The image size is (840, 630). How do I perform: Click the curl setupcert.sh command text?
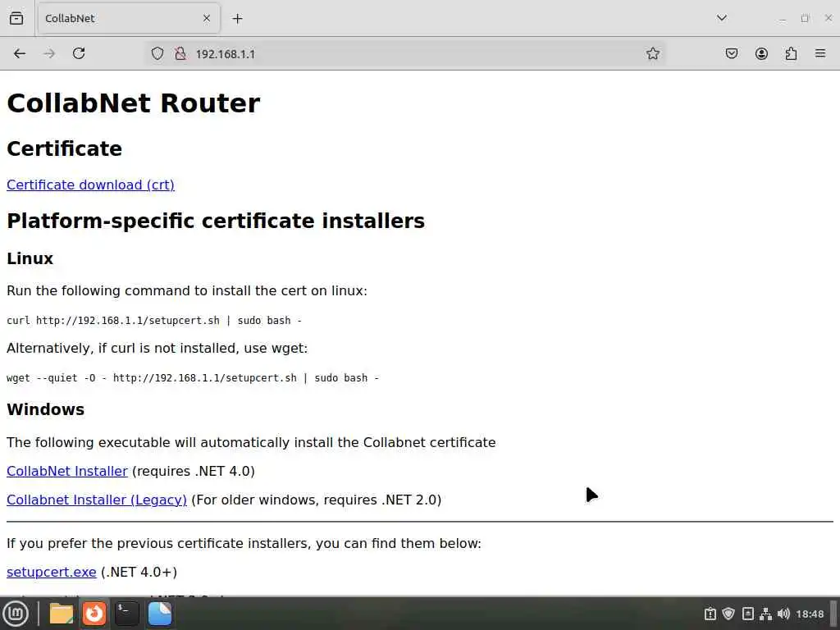coord(154,321)
